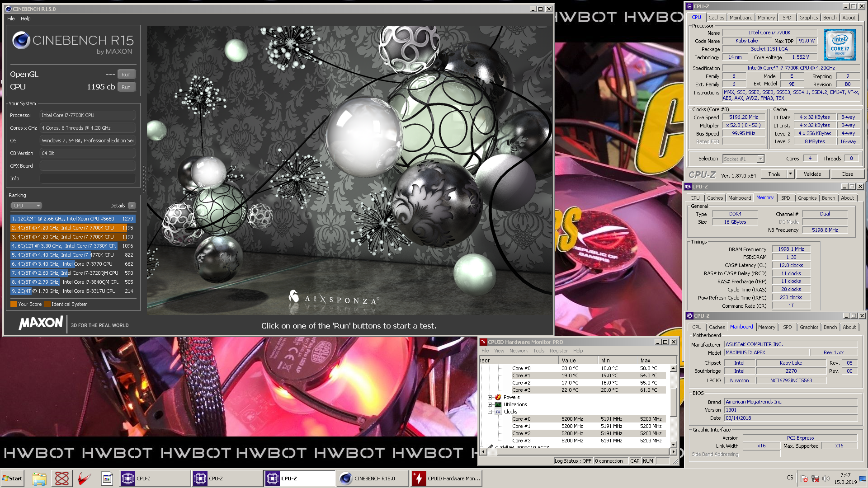Viewport: 868px width, 488px height.
Task: Click the Details arrow in Cinebench Ranking
Action: [132, 206]
